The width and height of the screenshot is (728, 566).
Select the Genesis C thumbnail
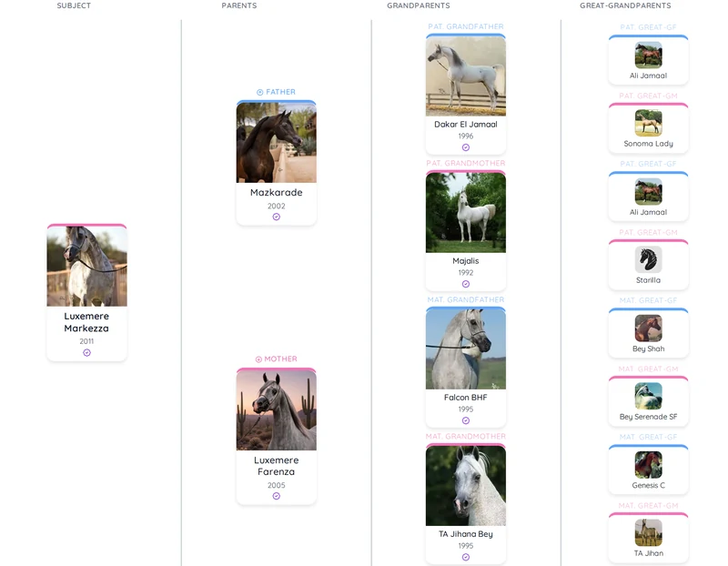coord(648,464)
